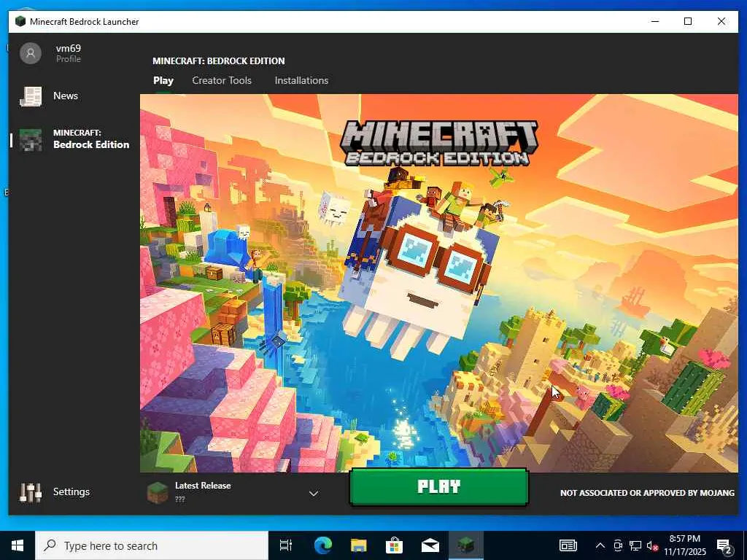Click the Profile link under the username
This screenshot has height=560, width=747.
(x=69, y=59)
